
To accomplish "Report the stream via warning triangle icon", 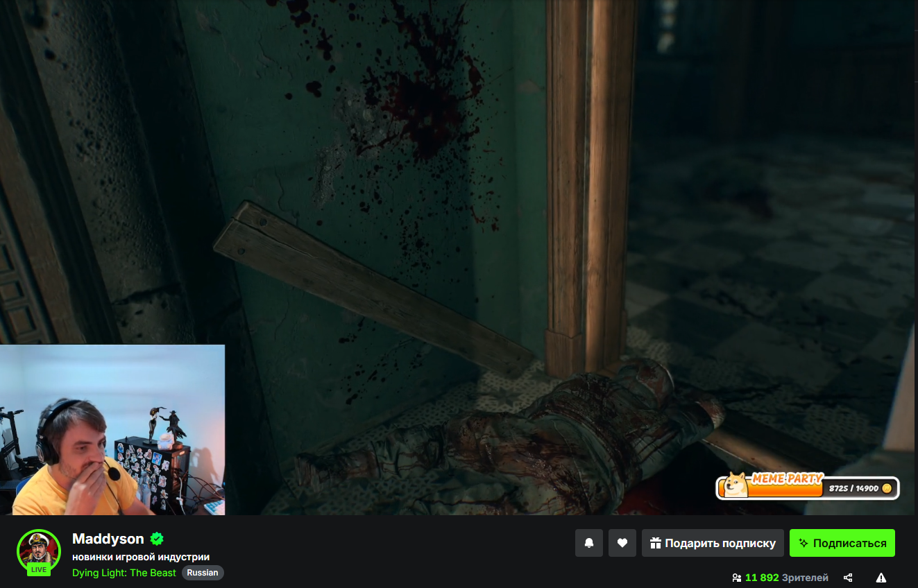I will (x=881, y=578).
